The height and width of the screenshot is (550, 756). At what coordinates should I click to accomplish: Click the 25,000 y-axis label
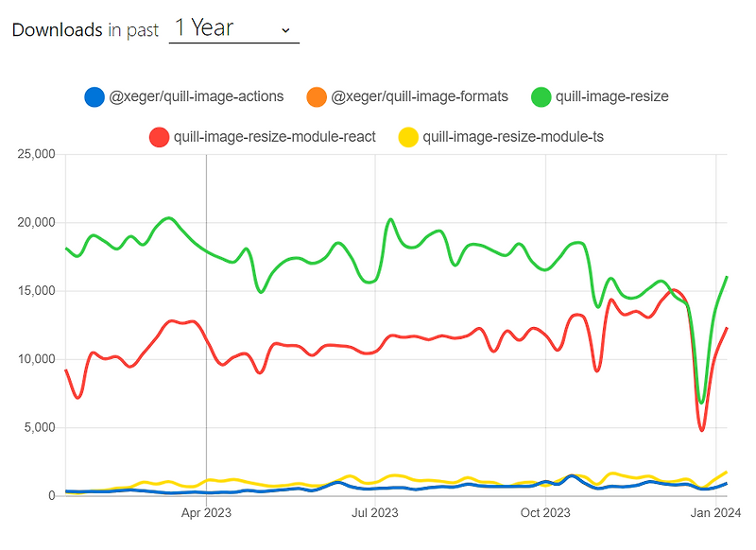[36, 154]
